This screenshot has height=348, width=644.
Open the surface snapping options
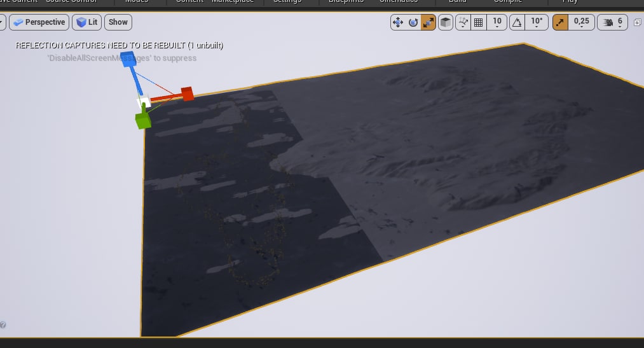(x=463, y=22)
